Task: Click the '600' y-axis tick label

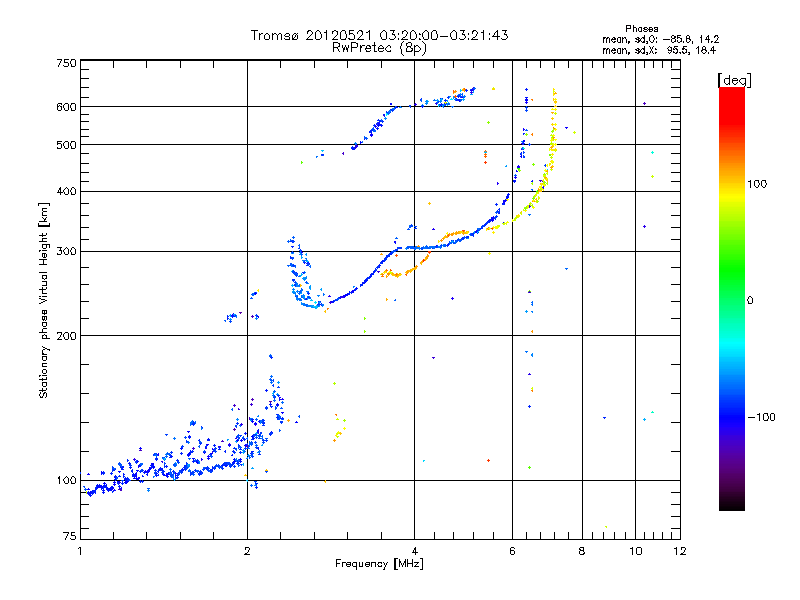Action: tap(67, 107)
